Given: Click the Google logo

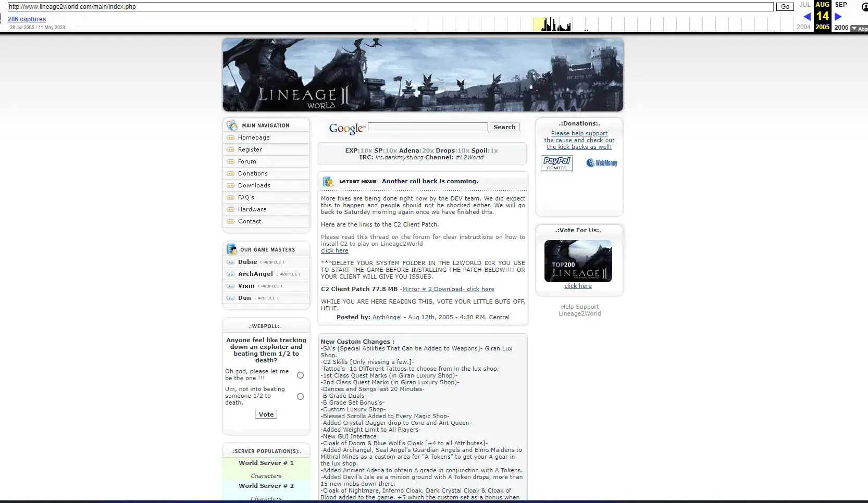Looking at the screenshot, I should (x=347, y=128).
